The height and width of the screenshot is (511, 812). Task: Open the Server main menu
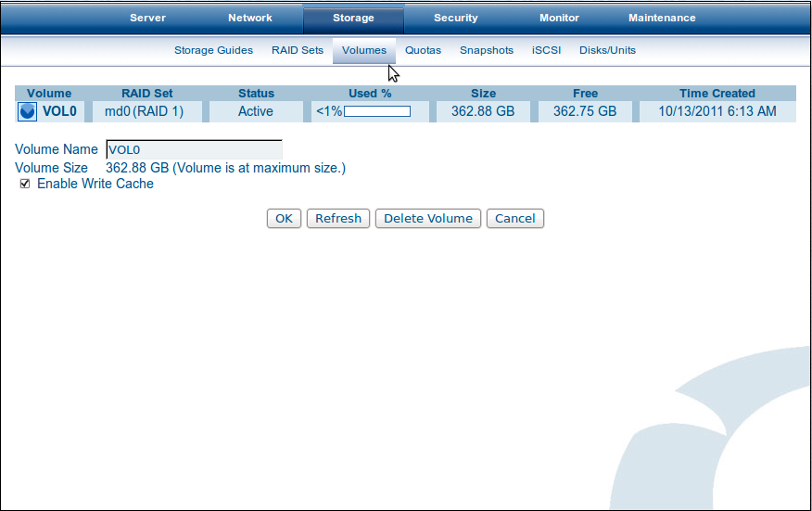pos(147,18)
